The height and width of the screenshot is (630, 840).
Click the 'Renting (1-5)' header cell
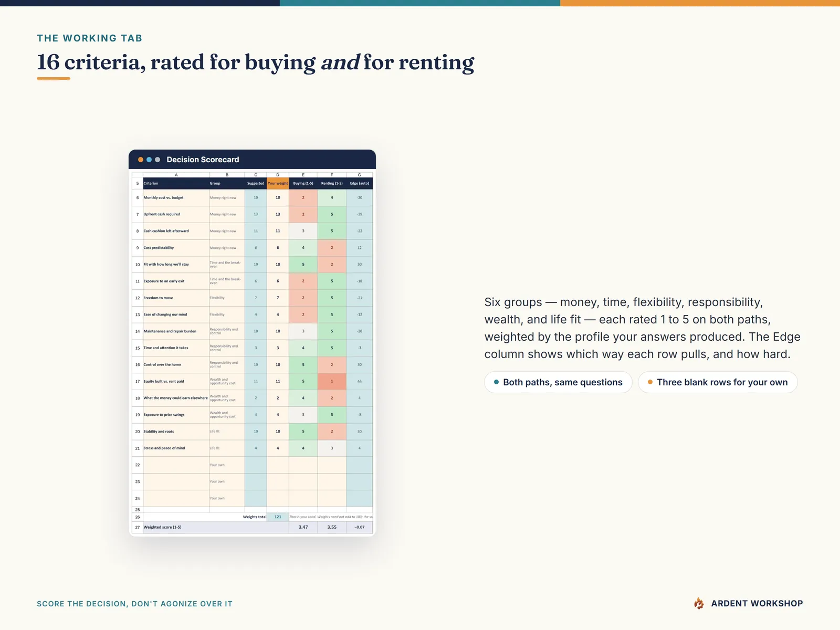[332, 183]
